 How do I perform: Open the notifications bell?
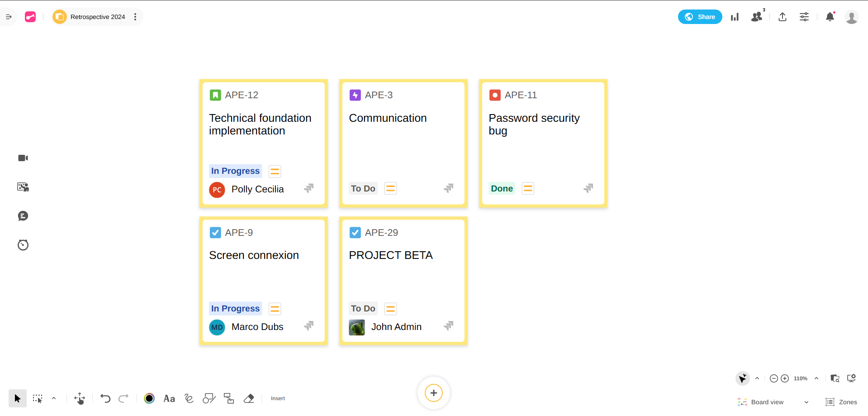pyautogui.click(x=830, y=17)
